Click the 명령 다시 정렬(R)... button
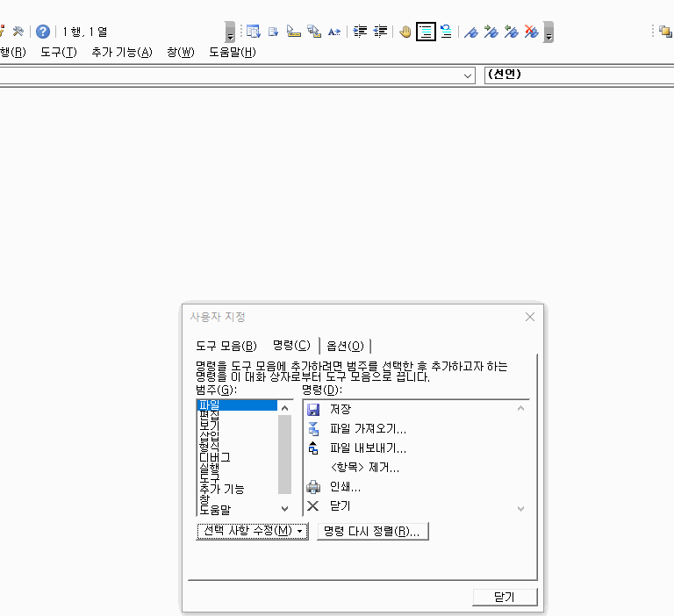Screen dimensions: 674x616 click(x=373, y=531)
